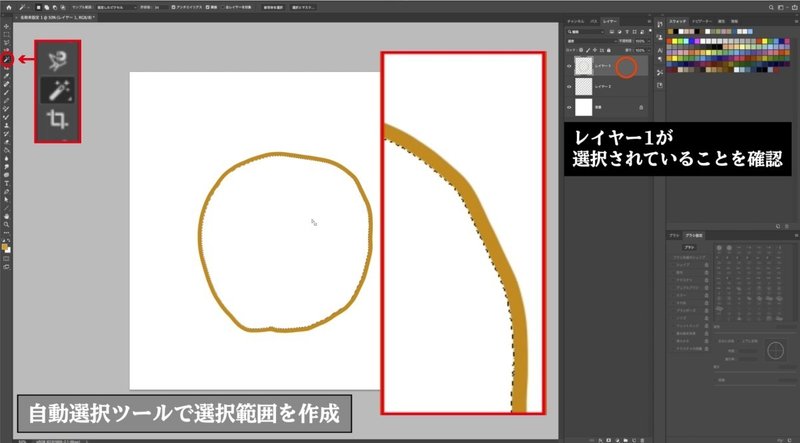Click the foreground color swatch
The height and width of the screenshot is (443, 800).
5,246
